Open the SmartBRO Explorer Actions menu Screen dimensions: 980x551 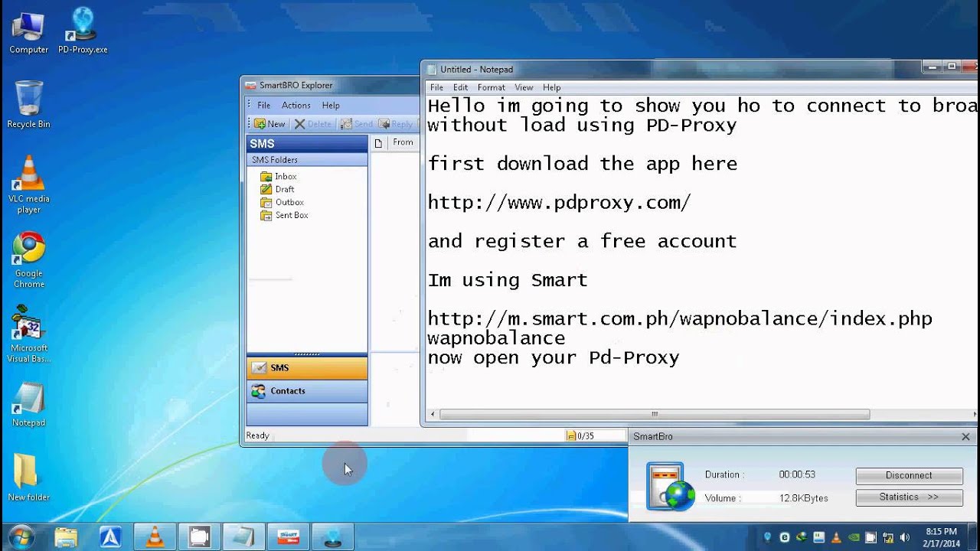[x=296, y=105]
